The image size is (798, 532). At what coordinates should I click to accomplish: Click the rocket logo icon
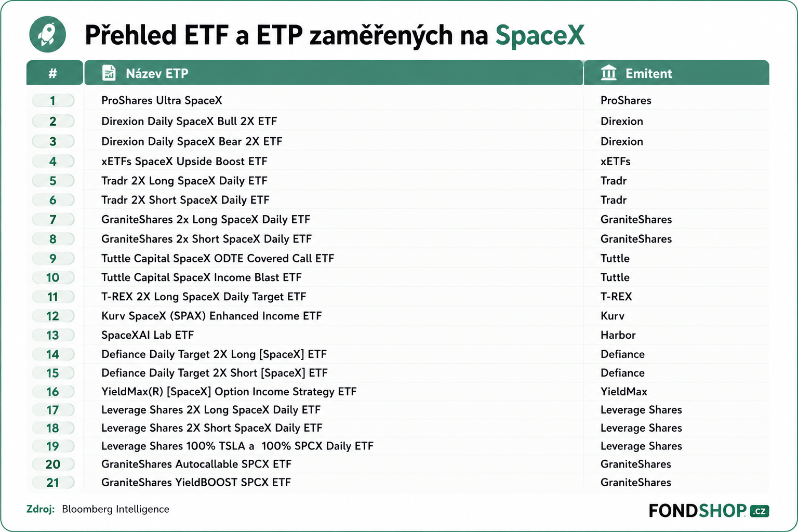pyautogui.click(x=48, y=34)
